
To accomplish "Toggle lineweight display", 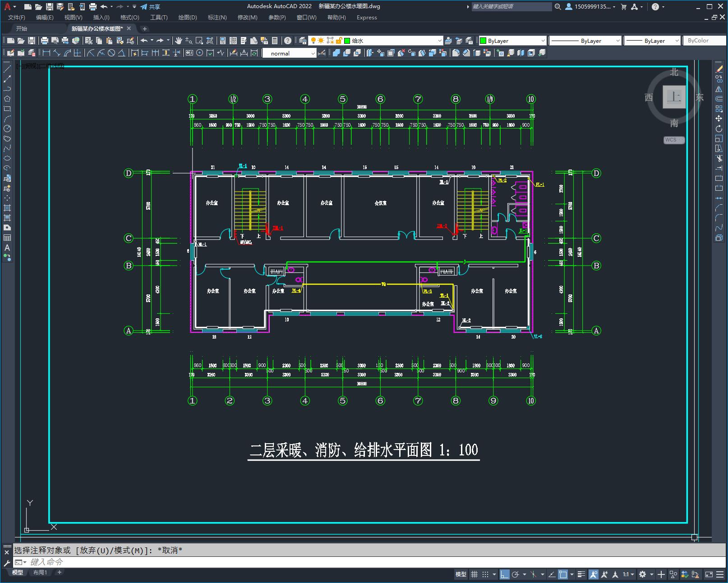I will coord(581,574).
